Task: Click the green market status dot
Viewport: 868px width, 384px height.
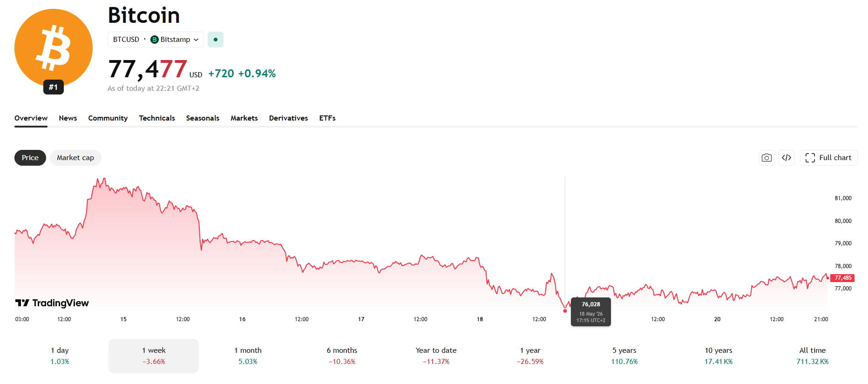Action: 215,40
